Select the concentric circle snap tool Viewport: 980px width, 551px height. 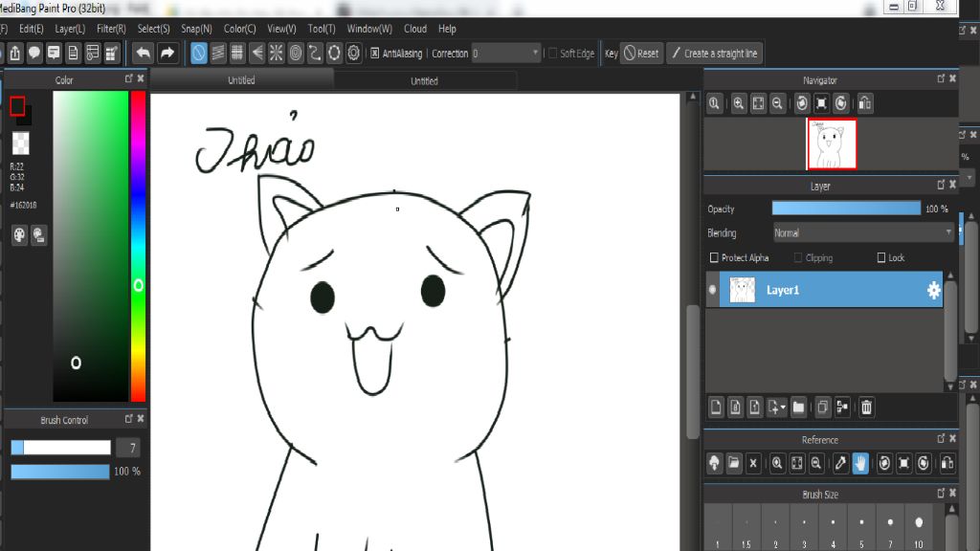(296, 54)
